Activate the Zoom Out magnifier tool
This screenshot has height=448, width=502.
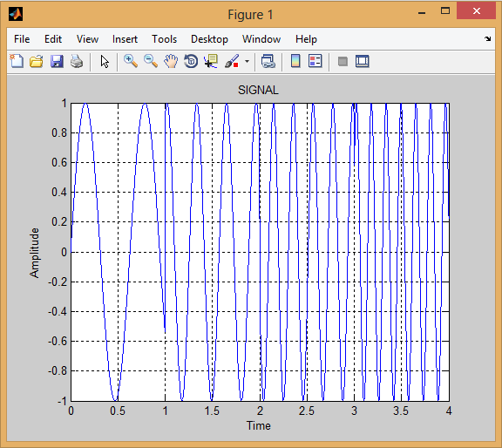point(151,61)
